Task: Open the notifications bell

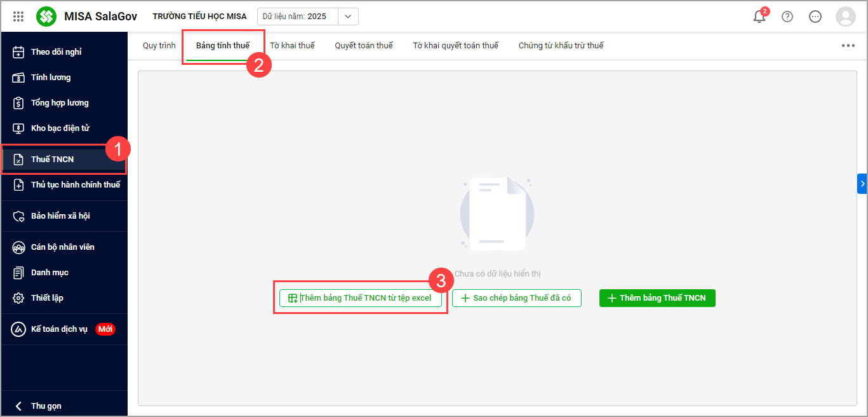Action: tap(759, 17)
